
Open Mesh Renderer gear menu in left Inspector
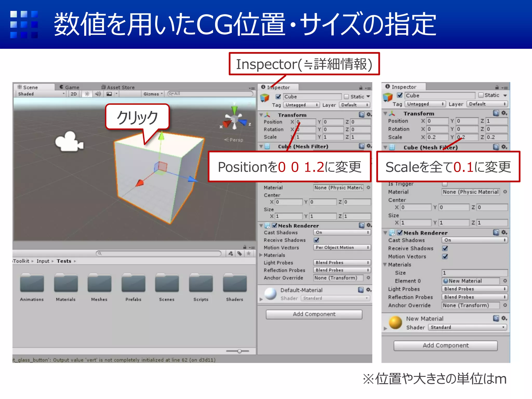point(369,225)
